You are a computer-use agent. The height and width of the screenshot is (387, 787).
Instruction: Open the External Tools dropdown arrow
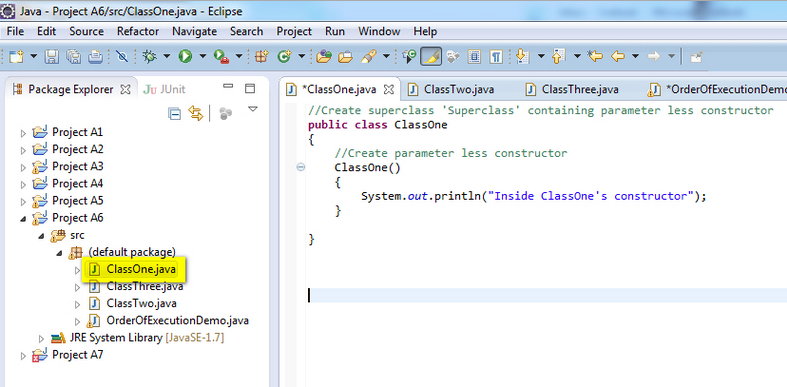point(239,56)
